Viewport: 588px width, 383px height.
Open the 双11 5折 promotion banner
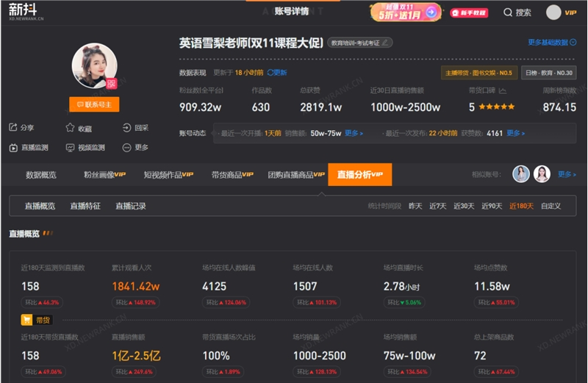(406, 12)
